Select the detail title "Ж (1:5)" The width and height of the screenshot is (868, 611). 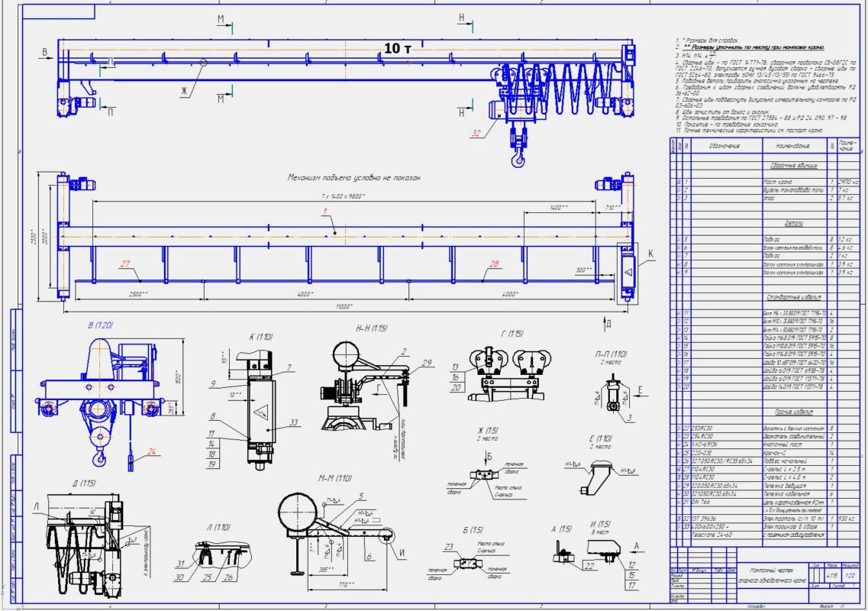[488, 431]
